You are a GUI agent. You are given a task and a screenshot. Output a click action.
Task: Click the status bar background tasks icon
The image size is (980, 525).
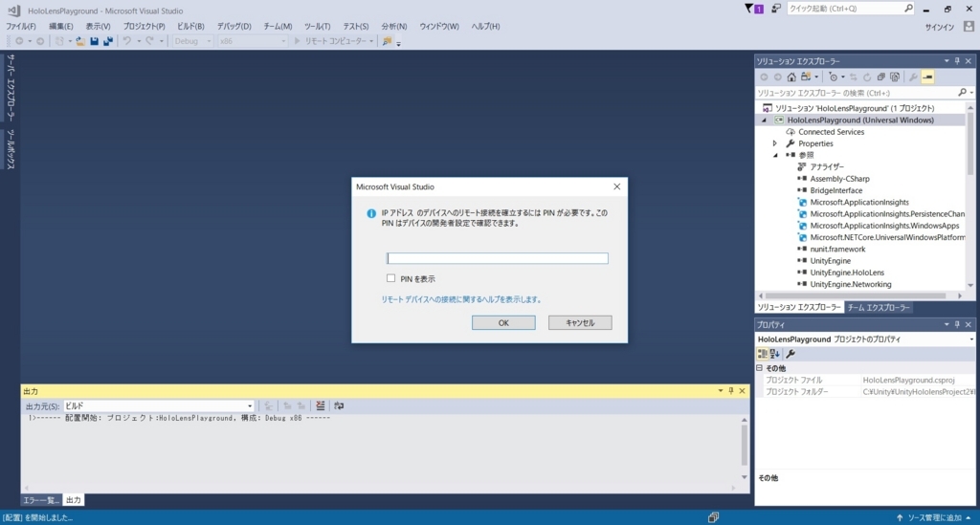pyautogui.click(x=713, y=517)
